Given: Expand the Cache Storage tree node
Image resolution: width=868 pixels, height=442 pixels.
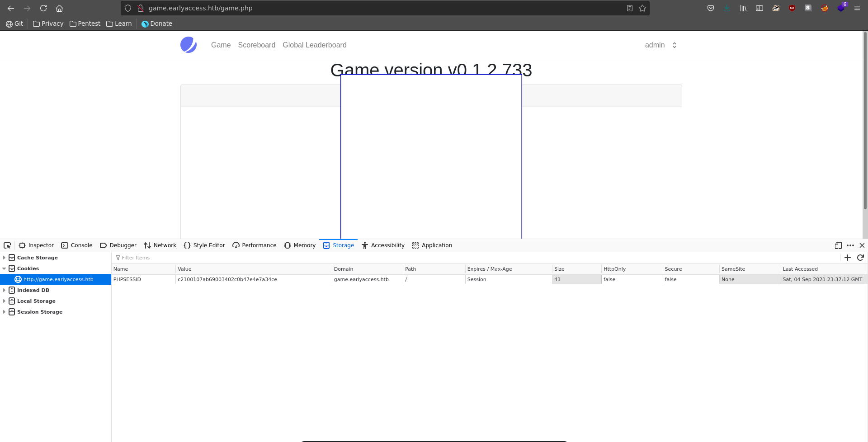Looking at the screenshot, I should [x=4, y=258].
